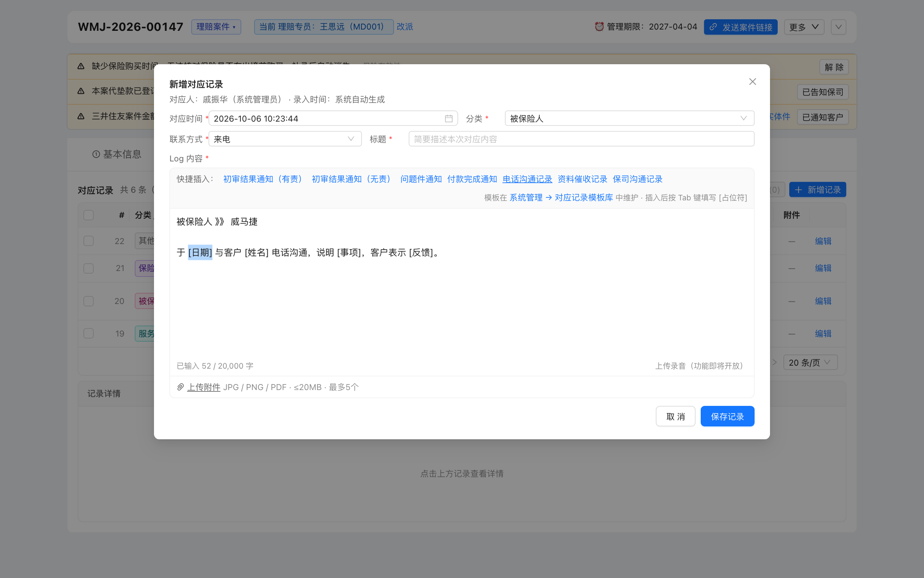
Task: Open the 联系方式 dropdown showing 来电
Action: pyautogui.click(x=285, y=139)
